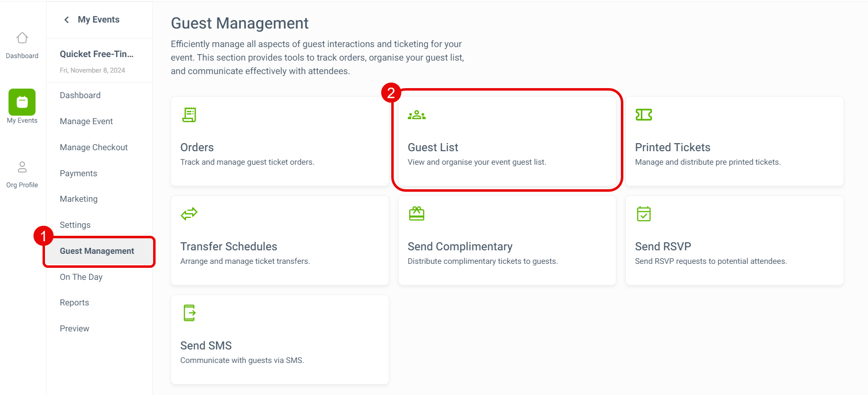
Task: Open the Guest List card title
Action: point(433,147)
